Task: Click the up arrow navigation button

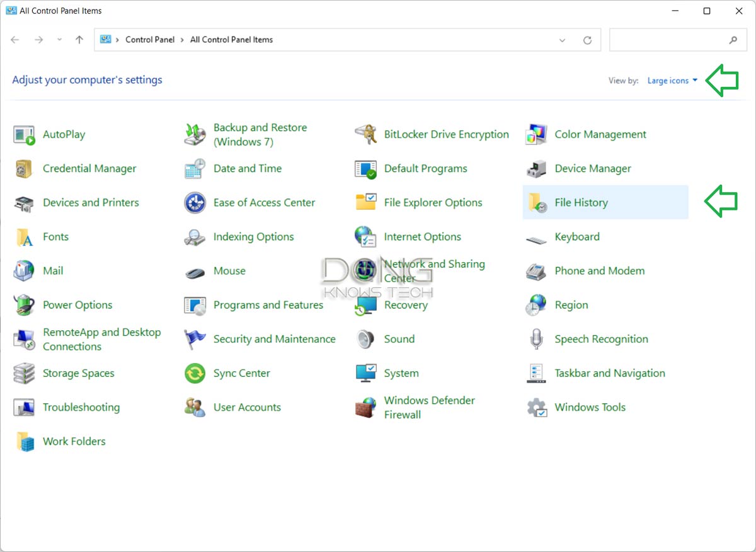Action: tap(77, 39)
